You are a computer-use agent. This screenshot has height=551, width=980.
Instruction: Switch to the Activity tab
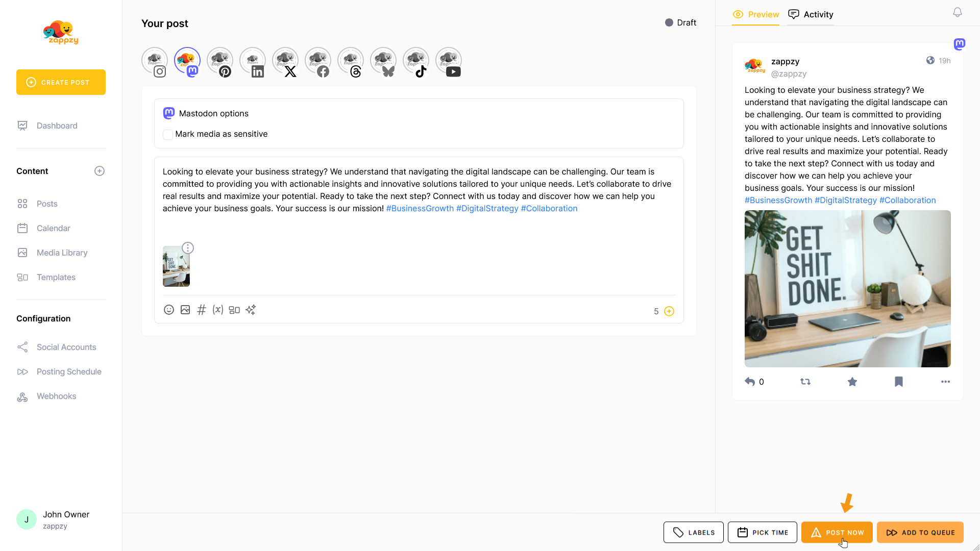(811, 14)
